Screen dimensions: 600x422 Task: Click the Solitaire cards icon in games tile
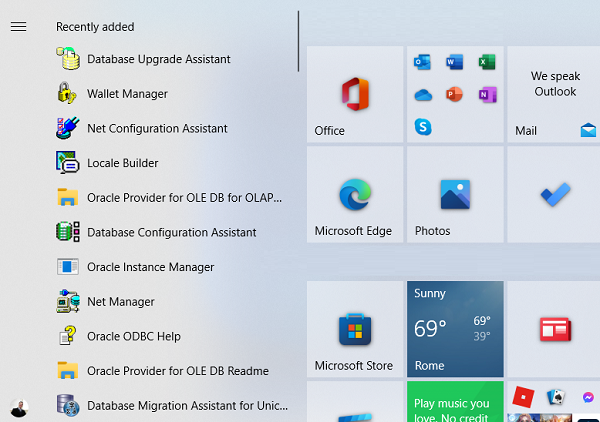(x=556, y=397)
